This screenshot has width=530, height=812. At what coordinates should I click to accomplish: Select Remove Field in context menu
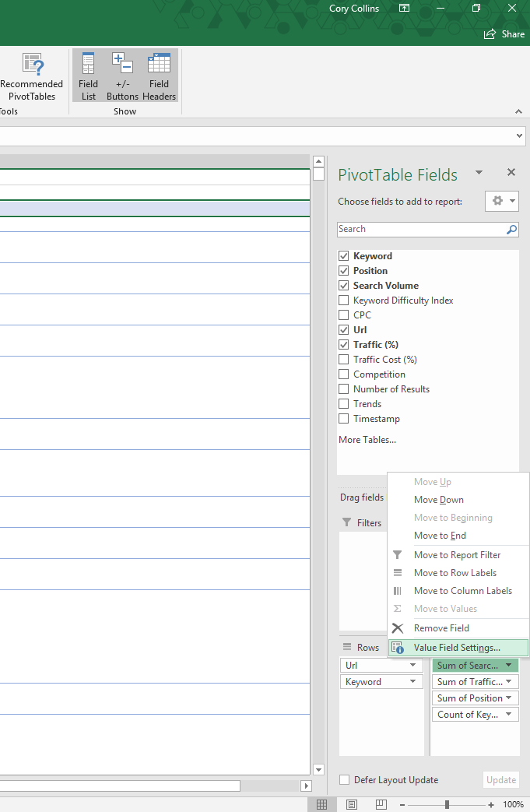tap(441, 628)
